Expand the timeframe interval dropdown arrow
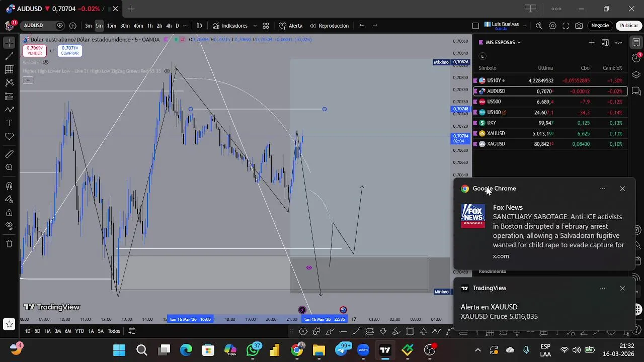 pyautogui.click(x=185, y=26)
